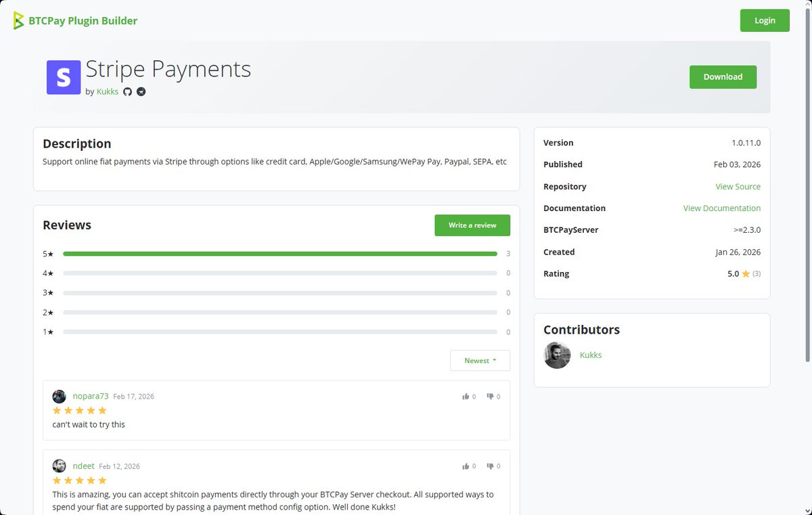Image resolution: width=812 pixels, height=515 pixels.
Task: Click ndeet's review text paragraph
Action: 273,501
